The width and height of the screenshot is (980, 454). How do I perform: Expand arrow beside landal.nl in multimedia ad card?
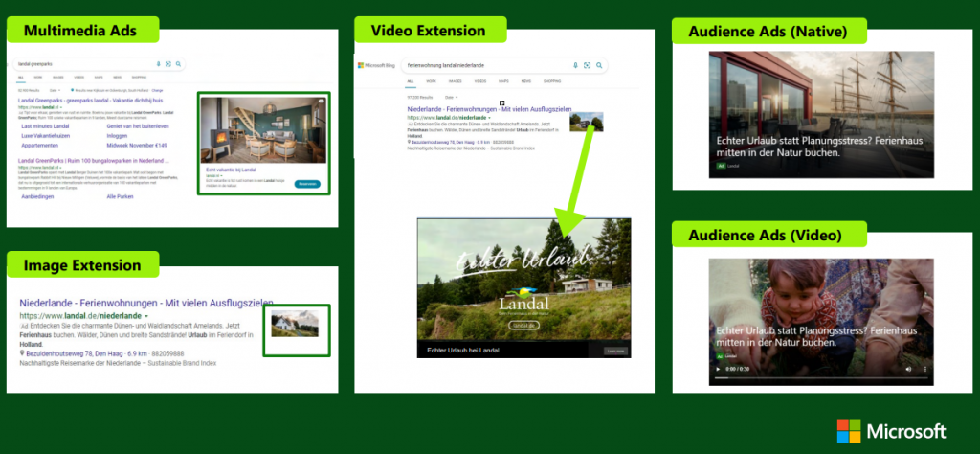pos(223,176)
